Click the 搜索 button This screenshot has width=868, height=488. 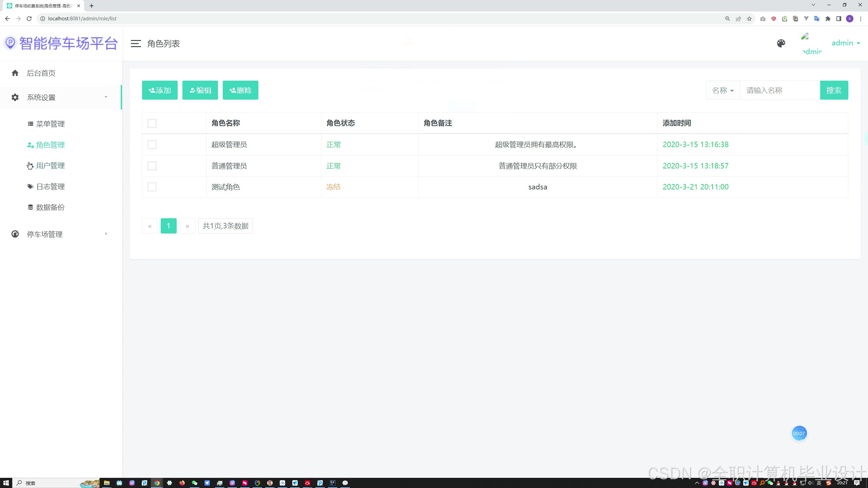coord(834,90)
